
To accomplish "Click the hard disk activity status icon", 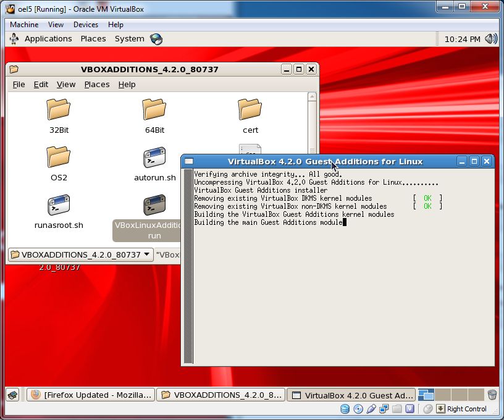I will click(x=345, y=409).
